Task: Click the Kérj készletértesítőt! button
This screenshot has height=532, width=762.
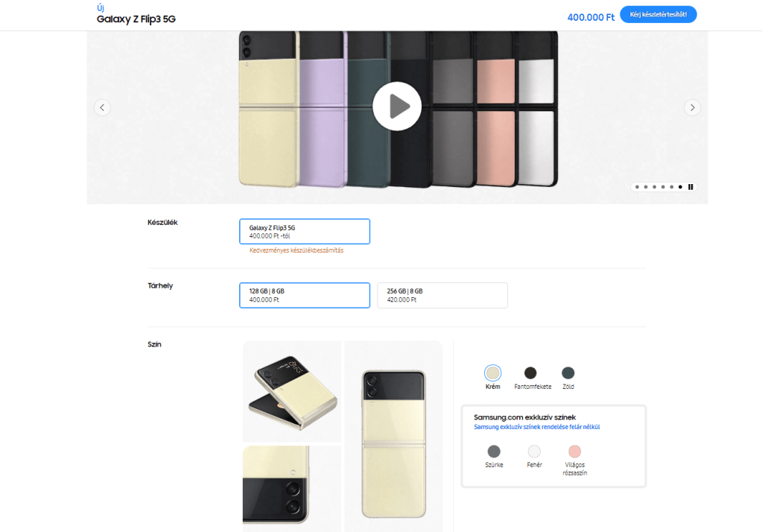Action: (658, 15)
